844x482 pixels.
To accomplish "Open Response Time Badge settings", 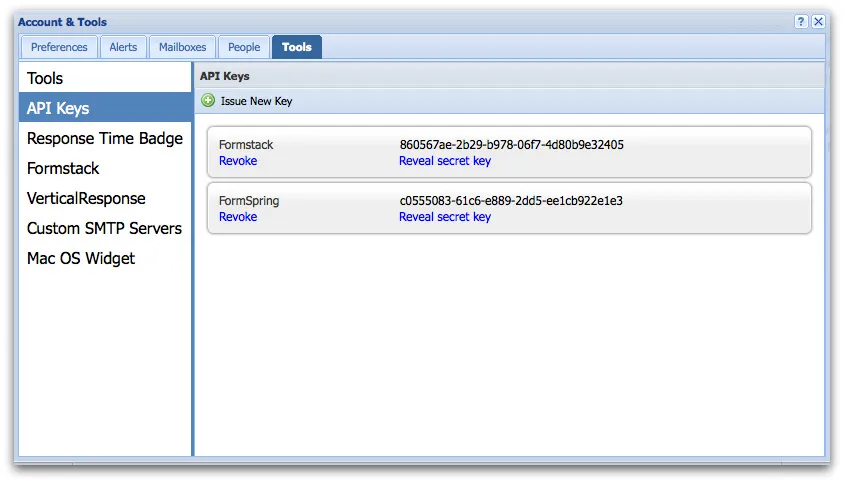I will (105, 138).
